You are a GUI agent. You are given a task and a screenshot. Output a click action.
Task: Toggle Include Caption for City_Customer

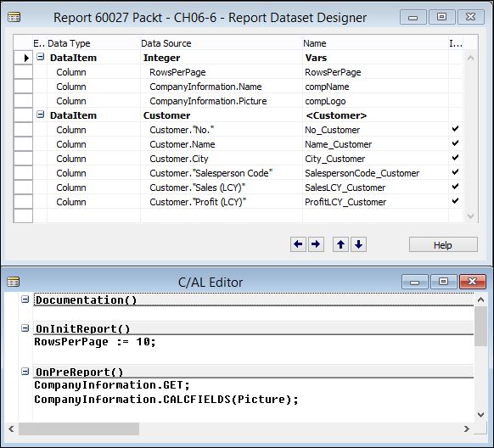click(455, 158)
